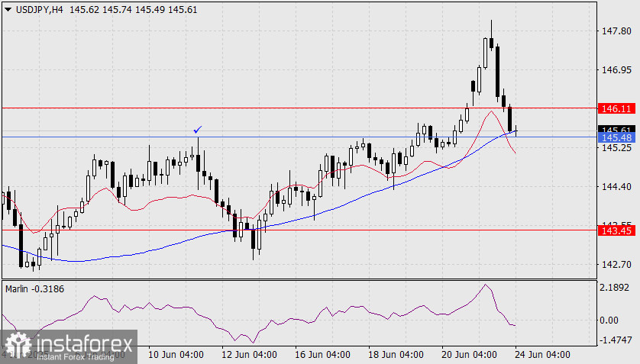Click the 147.80 price axis value
Viewport: 640px width, 364px height.
[x=616, y=31]
